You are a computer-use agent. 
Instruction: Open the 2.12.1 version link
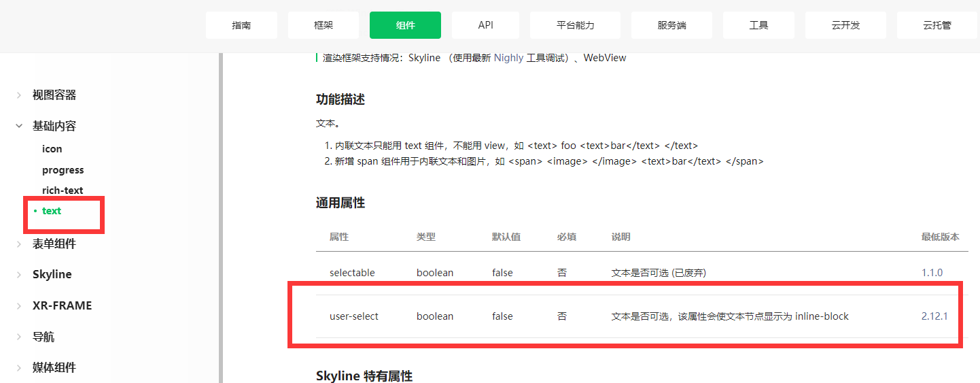[x=934, y=316]
